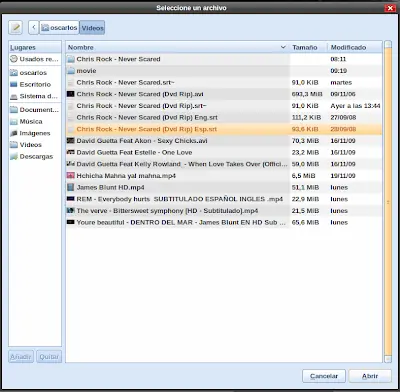Select the 693,3 MiB size cell
This screenshot has width=400, height=392.
[x=307, y=94]
